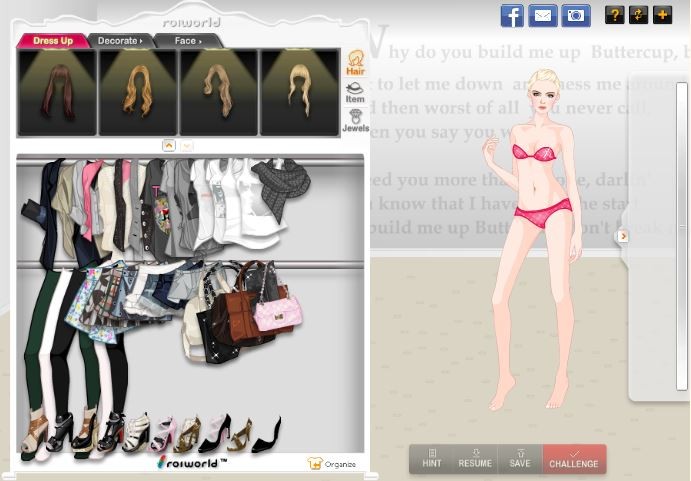691x481 pixels.
Task: Open the Decorate tab
Action: click(119, 41)
